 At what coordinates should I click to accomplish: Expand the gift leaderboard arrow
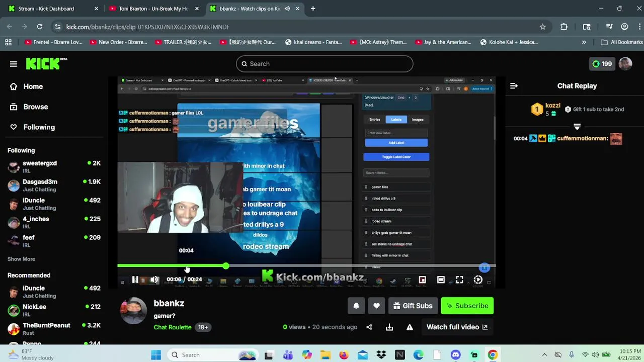577,127
